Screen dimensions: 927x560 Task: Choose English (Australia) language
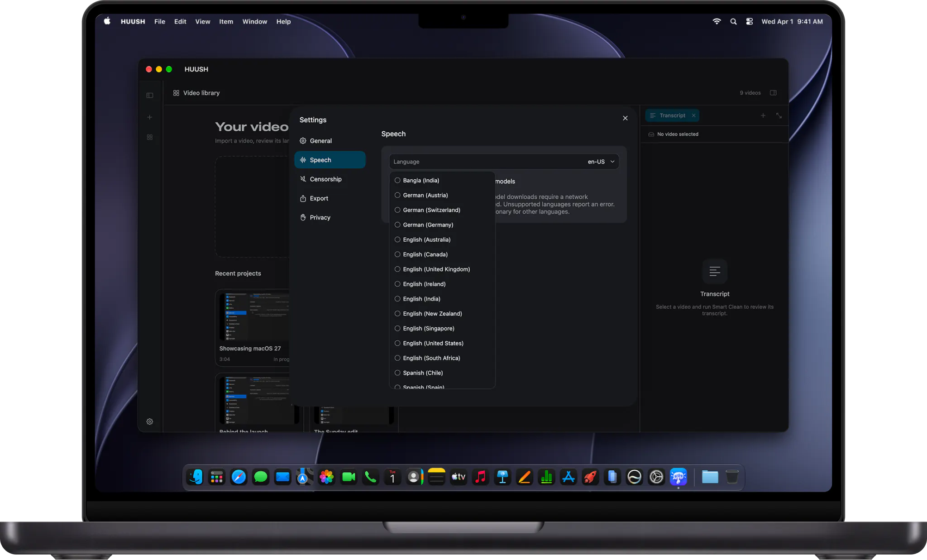coord(442,239)
